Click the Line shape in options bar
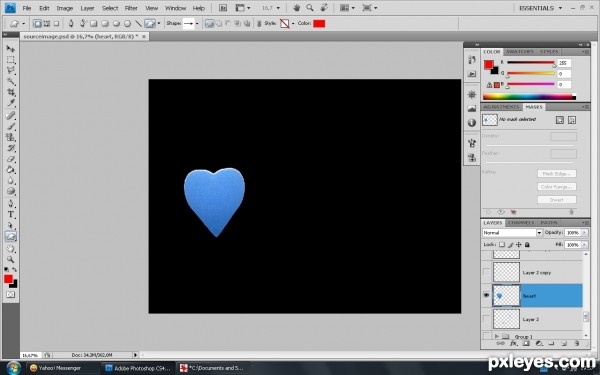The width and height of the screenshot is (600, 375). click(139, 24)
